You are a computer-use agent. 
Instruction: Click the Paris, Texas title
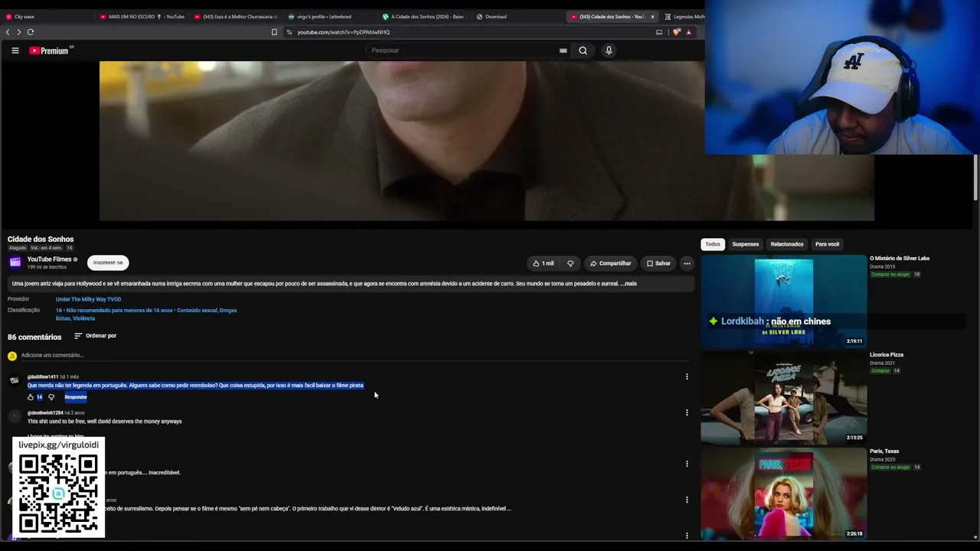[x=884, y=452]
